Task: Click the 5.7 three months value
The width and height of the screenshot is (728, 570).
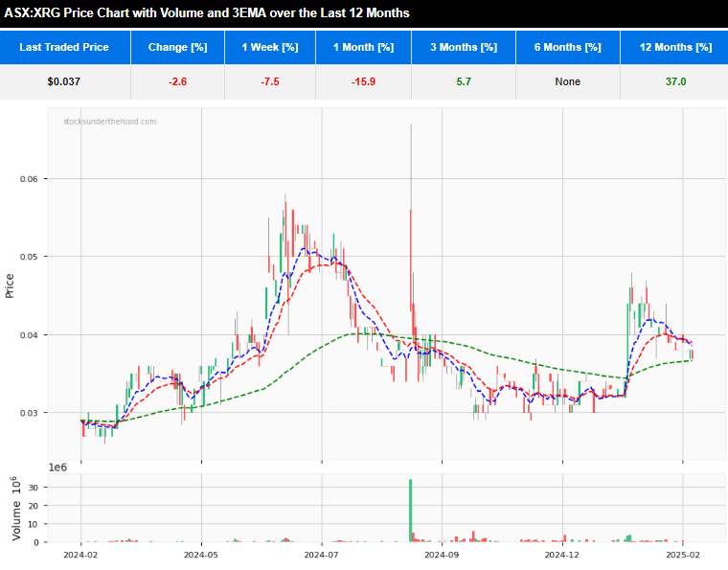Action: [464, 81]
